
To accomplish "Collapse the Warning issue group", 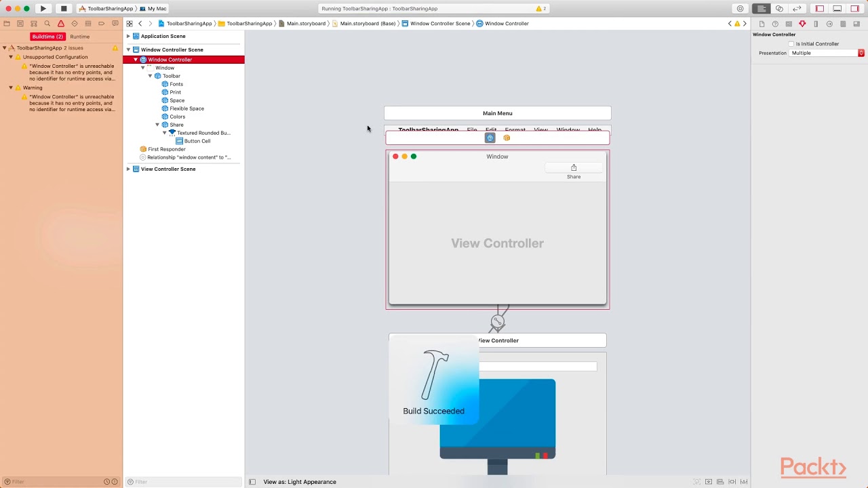I will pyautogui.click(x=11, y=87).
